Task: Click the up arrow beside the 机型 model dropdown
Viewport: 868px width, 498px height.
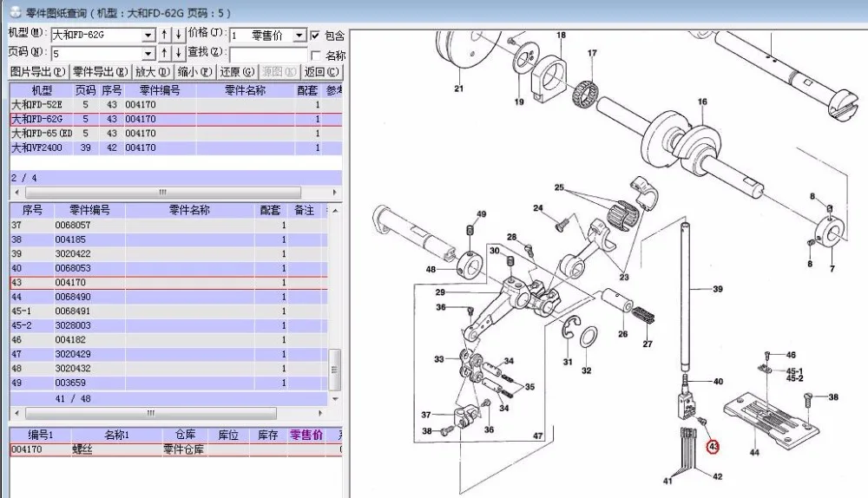Action: tap(164, 35)
